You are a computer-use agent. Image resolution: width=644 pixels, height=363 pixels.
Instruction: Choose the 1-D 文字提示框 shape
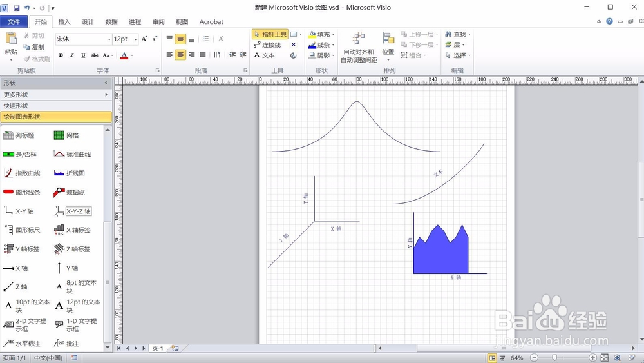pyautogui.click(x=76, y=325)
